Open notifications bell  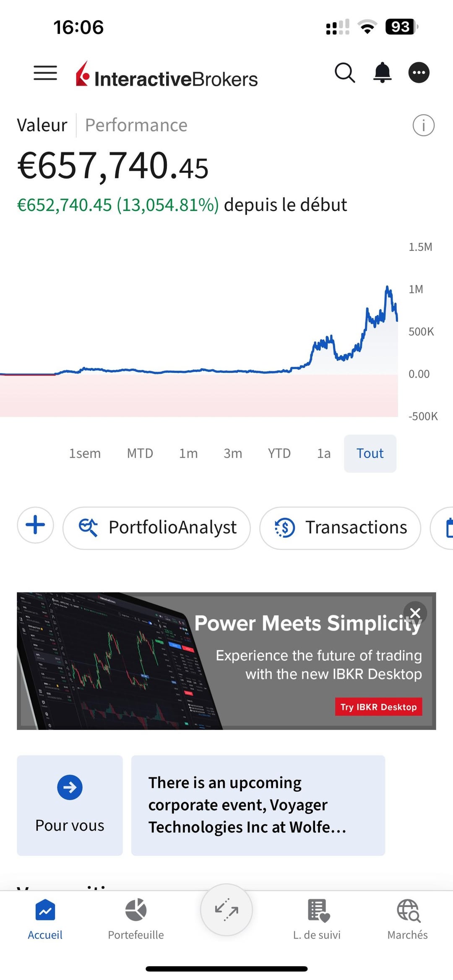click(382, 73)
